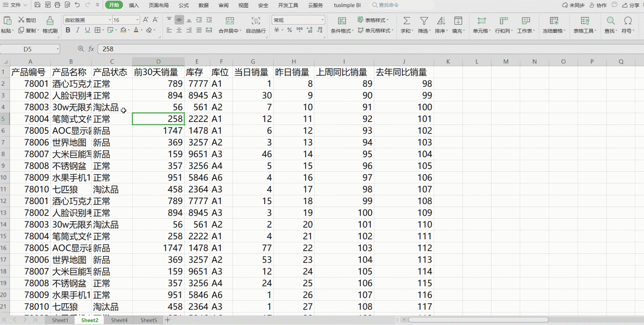Toggle Underline formatting

(x=88, y=30)
